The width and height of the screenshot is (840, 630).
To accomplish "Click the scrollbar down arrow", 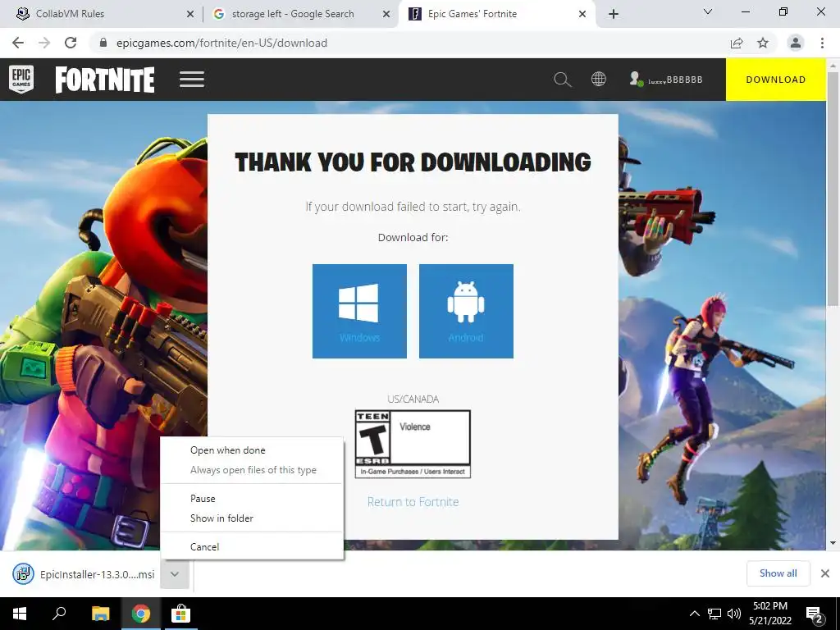I will tap(833, 543).
